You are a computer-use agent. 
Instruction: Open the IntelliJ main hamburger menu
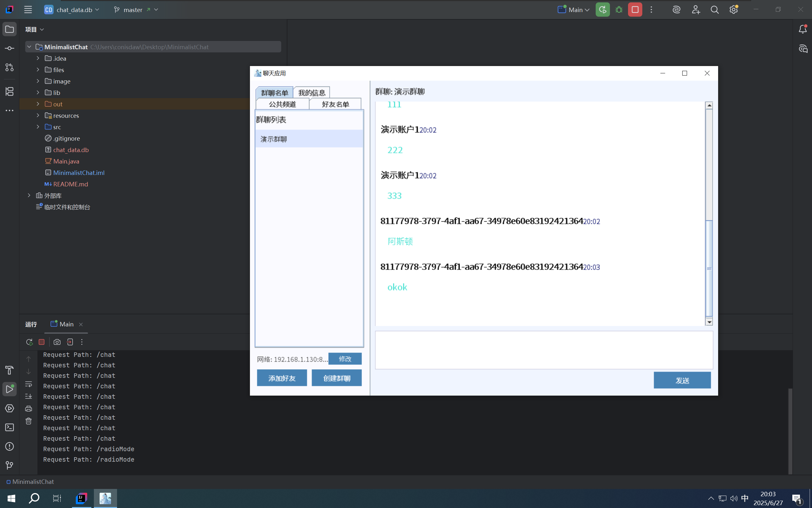tap(28, 10)
